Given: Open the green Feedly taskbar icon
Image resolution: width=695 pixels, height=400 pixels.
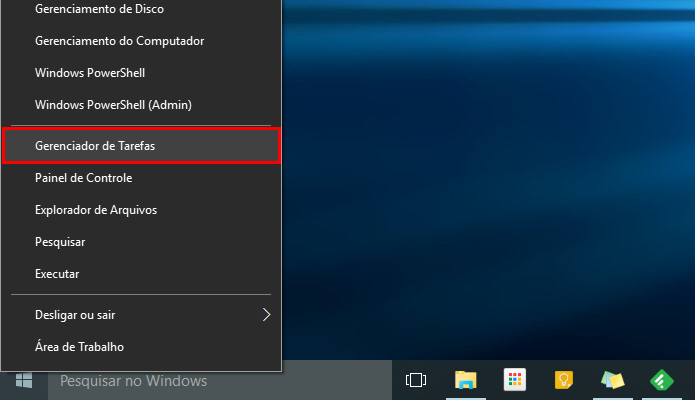Looking at the screenshot, I should point(662,380).
